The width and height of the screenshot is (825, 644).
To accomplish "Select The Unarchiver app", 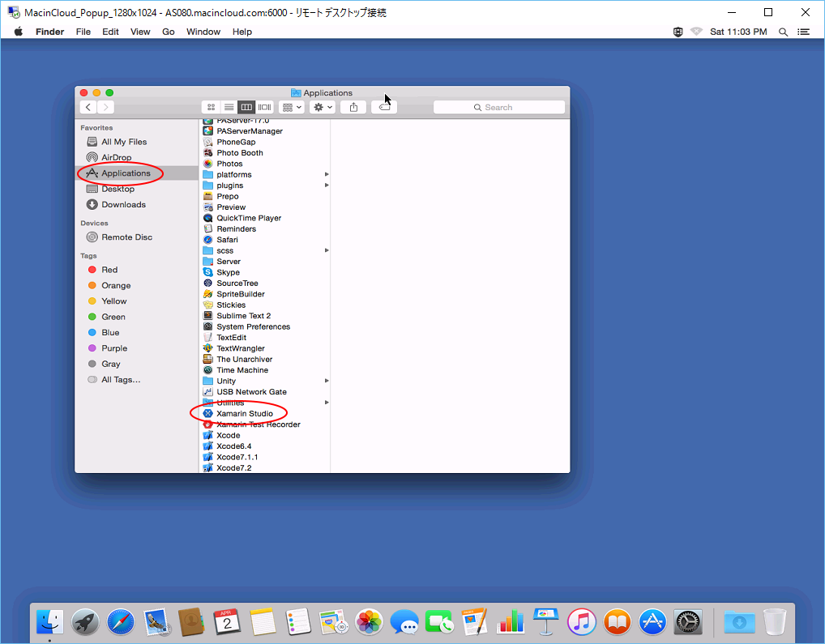I will [x=237, y=359].
